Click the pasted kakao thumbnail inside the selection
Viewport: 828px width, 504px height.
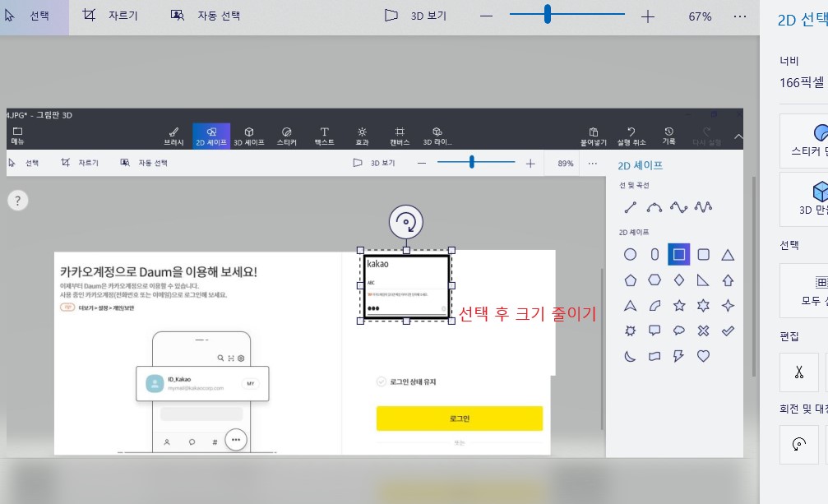[x=406, y=287]
